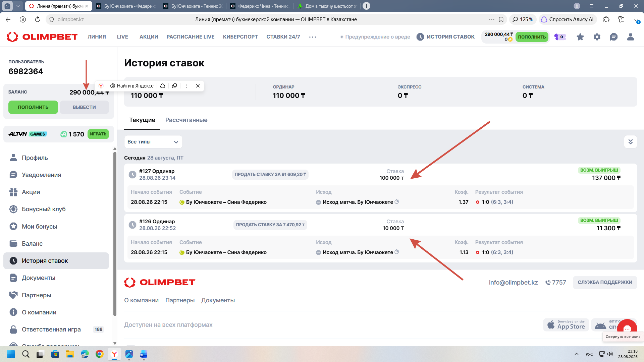
Task: Open the user account icon
Action: point(631,37)
